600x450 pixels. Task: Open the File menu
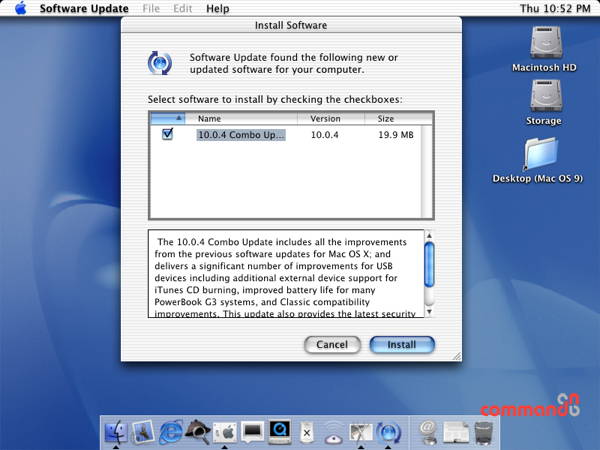[x=151, y=8]
